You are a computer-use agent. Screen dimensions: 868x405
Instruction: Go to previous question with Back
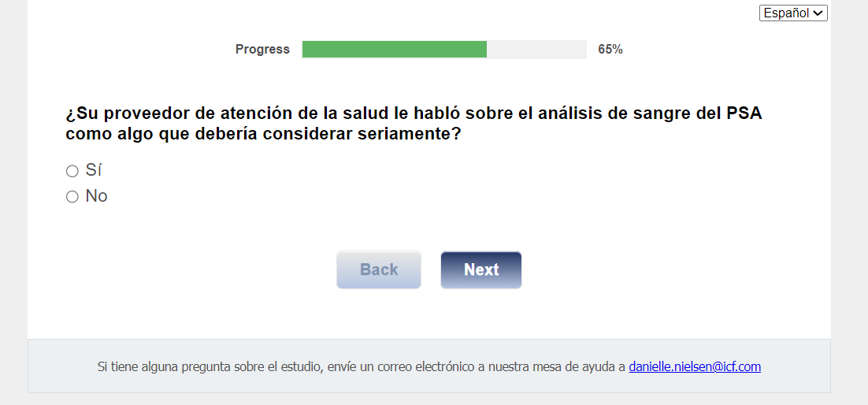pyautogui.click(x=379, y=269)
